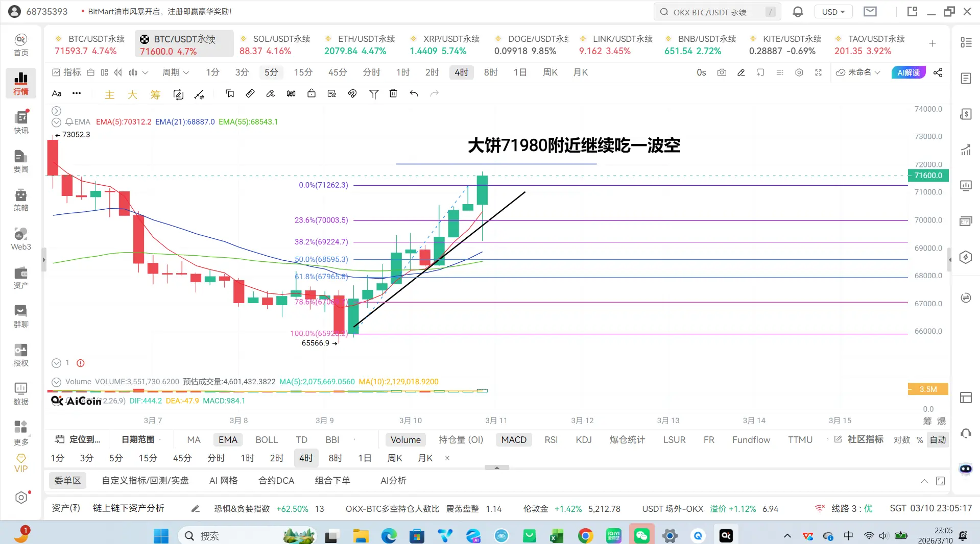Lock drawings with the padlock icon

coord(312,93)
